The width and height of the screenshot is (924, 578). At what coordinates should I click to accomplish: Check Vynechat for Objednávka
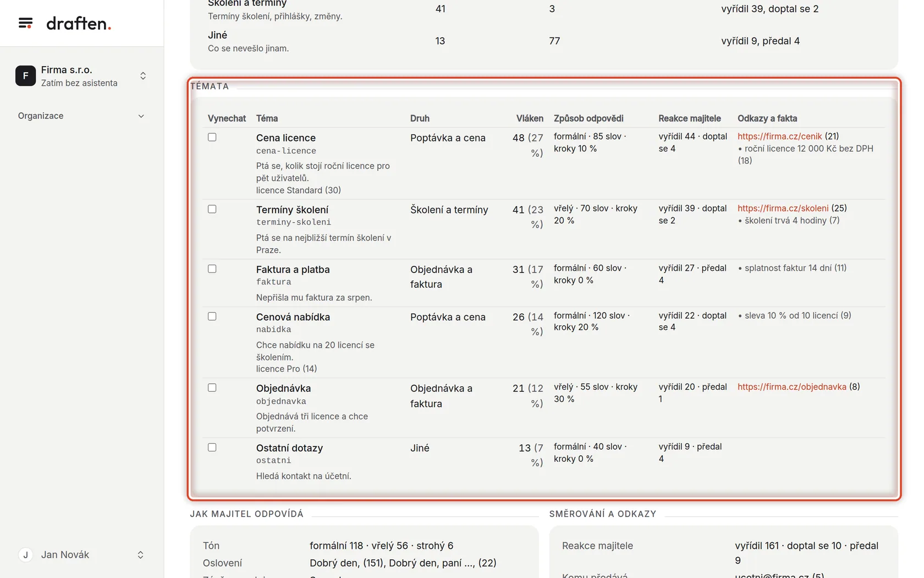tap(212, 388)
